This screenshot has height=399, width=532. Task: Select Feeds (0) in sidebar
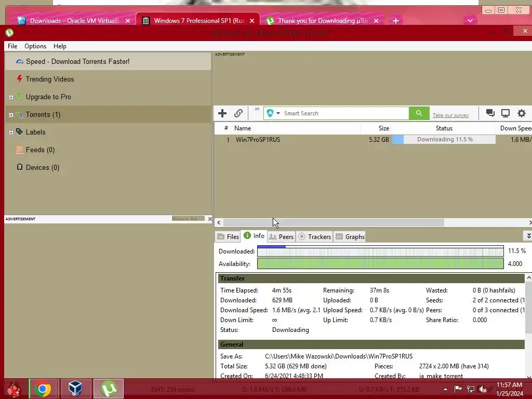tap(108, 150)
